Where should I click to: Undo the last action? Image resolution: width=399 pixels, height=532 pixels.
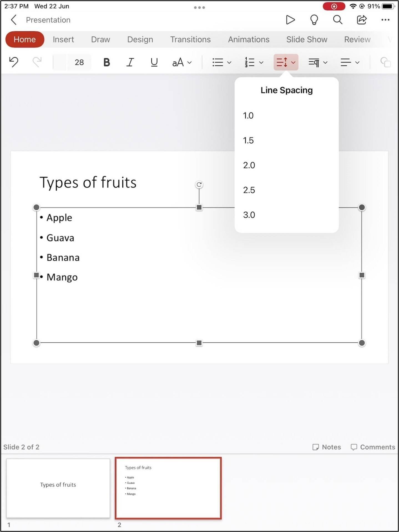point(14,62)
